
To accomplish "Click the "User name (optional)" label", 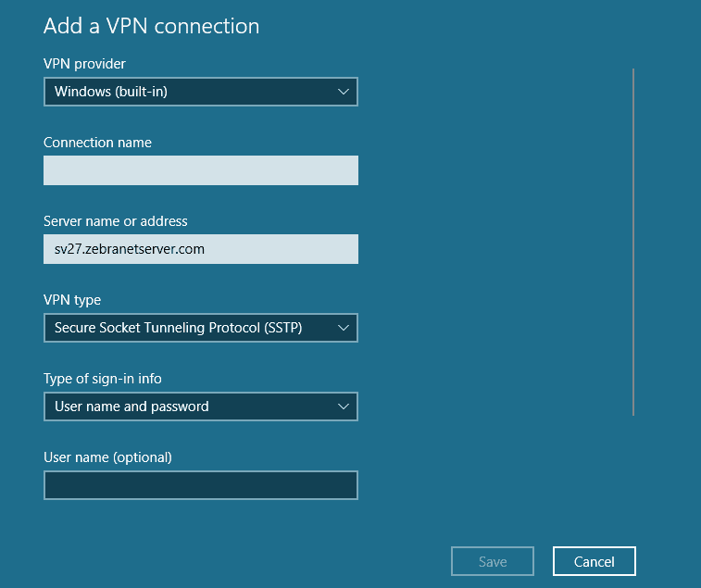I will click(x=107, y=457).
